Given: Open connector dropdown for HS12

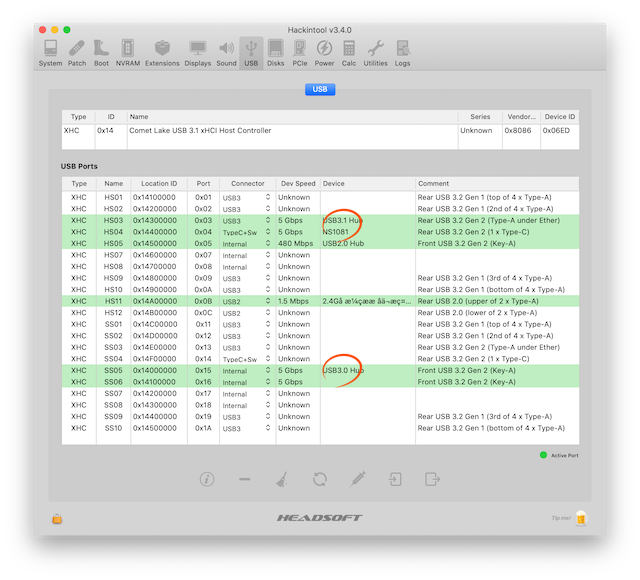Looking at the screenshot, I should coord(247,313).
